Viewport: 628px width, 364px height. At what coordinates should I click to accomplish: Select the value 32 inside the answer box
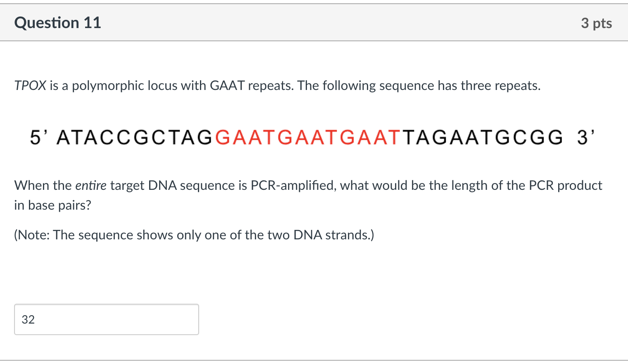tap(29, 319)
